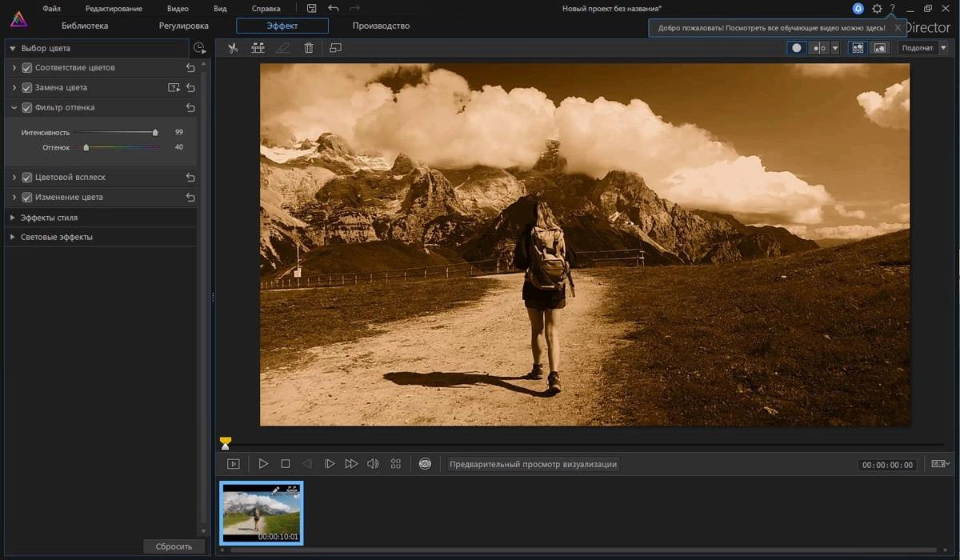
Task: Expand the Соответствие цветов row
Action: pos(14,68)
